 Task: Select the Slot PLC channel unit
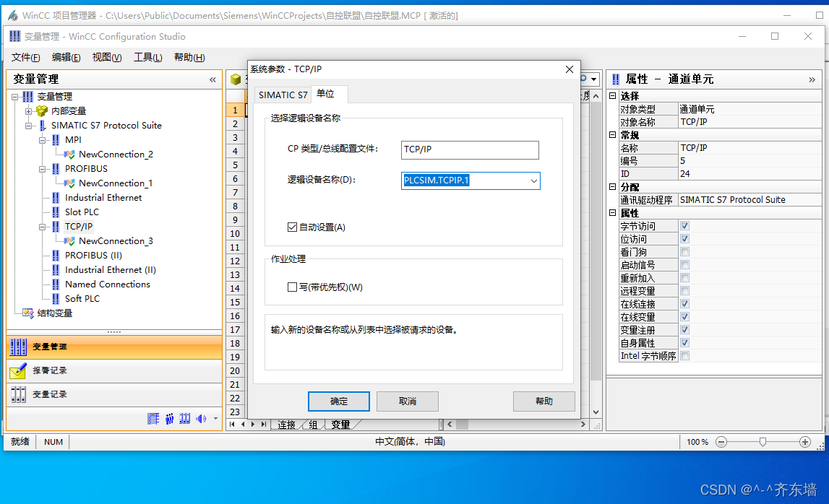tap(82, 212)
